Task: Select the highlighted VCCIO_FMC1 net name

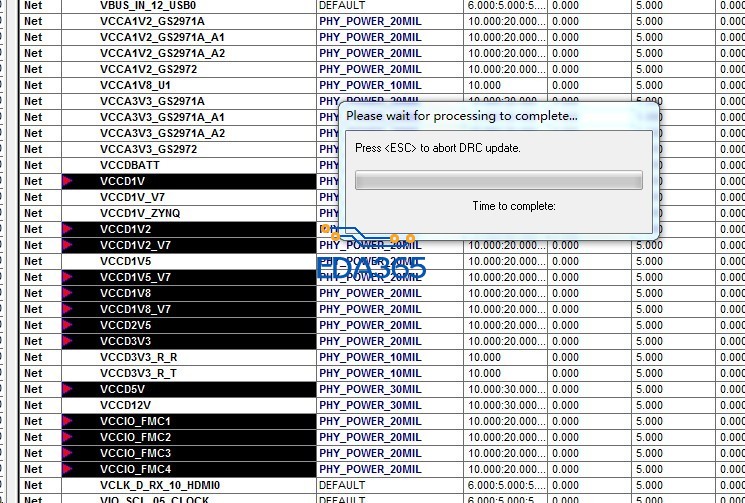Action: click(x=135, y=421)
